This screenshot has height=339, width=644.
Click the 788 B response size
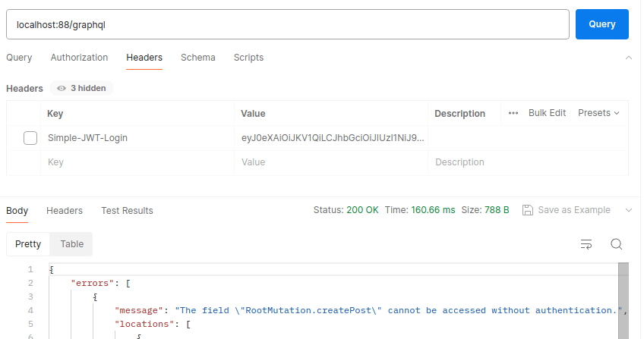(x=497, y=210)
